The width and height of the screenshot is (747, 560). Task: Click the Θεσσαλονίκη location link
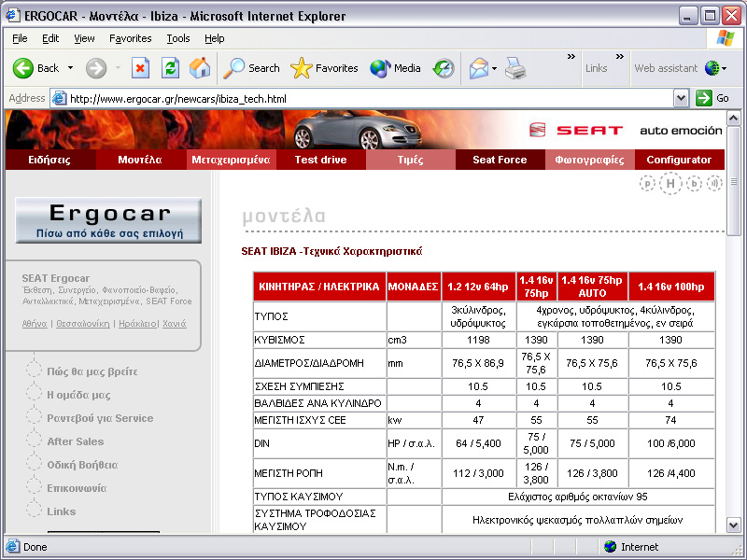click(83, 324)
